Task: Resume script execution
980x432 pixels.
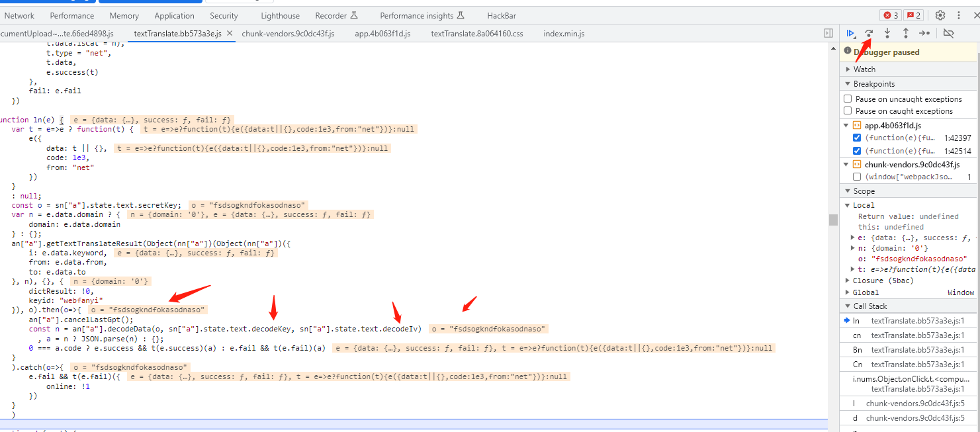Action: point(851,33)
